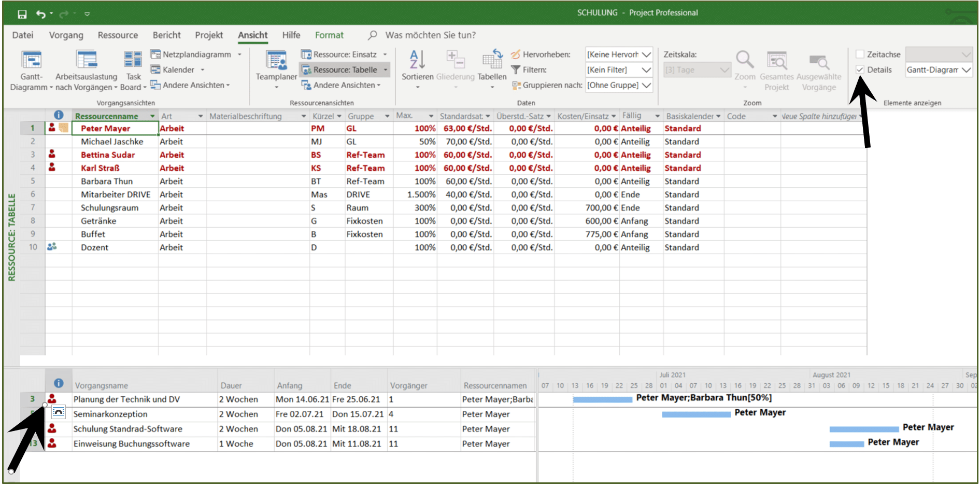Open the Teamplaner view
The height and width of the screenshot is (486, 980).
pos(276,70)
